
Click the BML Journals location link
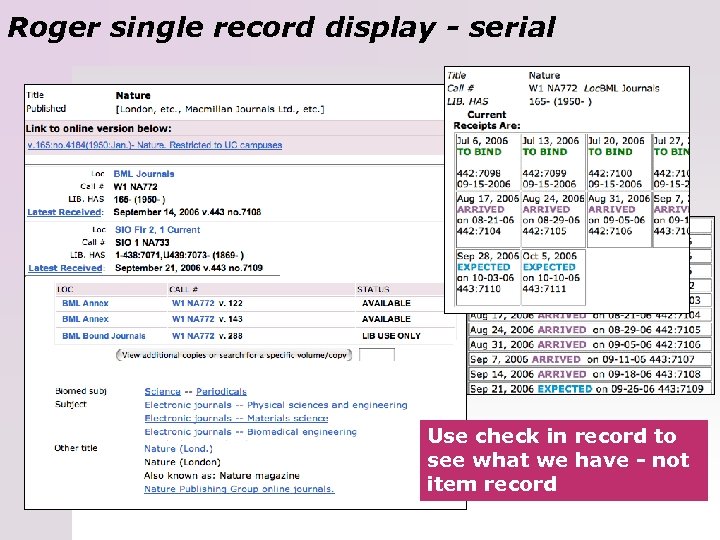coord(144,174)
